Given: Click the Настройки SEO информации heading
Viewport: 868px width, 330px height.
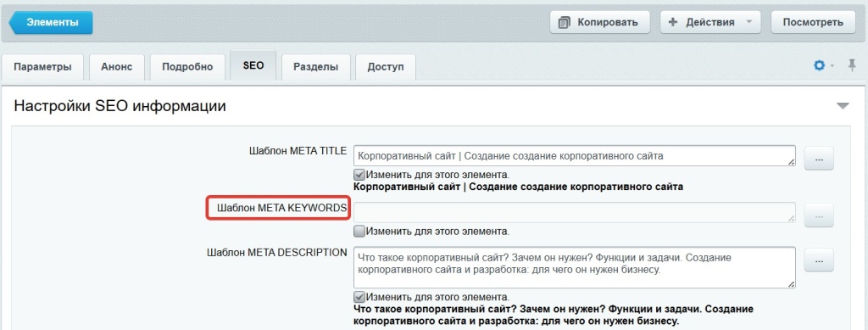Looking at the screenshot, I should coord(120,106).
